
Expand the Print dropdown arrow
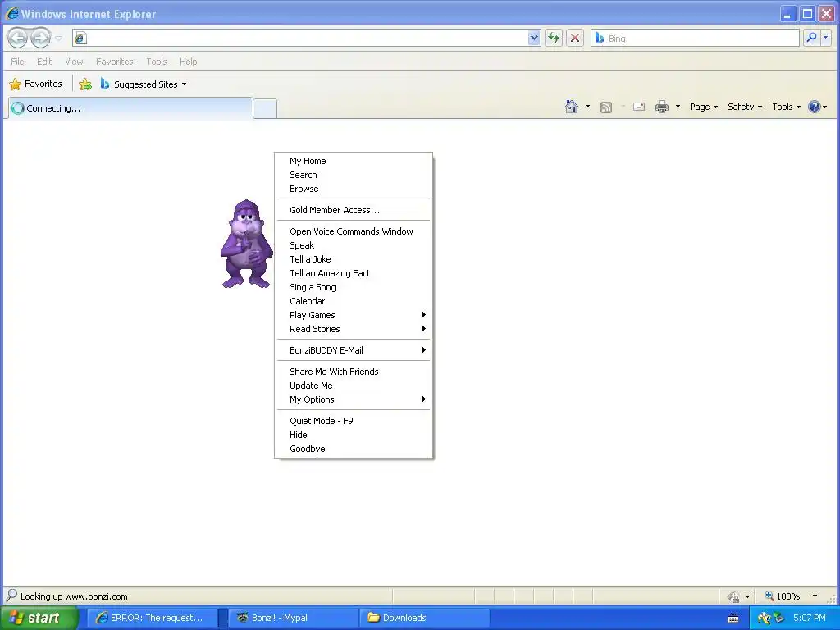click(678, 107)
